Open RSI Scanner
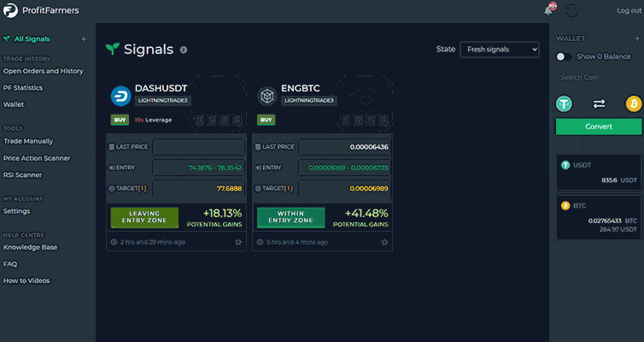The image size is (644, 342). (22, 175)
